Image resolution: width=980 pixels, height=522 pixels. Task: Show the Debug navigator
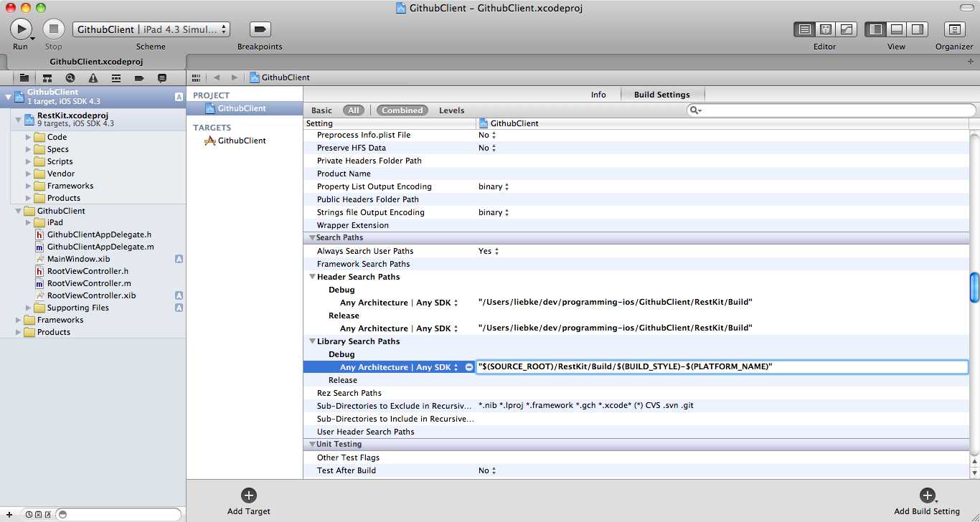116,77
